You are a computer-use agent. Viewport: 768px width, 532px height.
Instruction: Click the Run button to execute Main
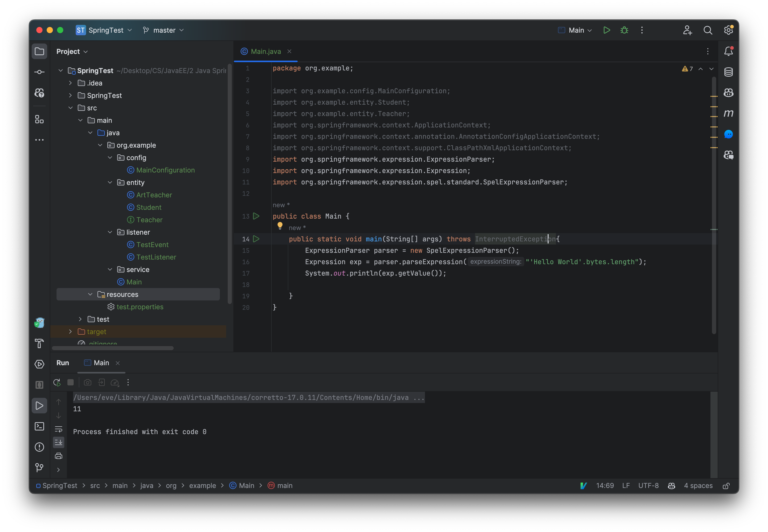click(x=606, y=30)
